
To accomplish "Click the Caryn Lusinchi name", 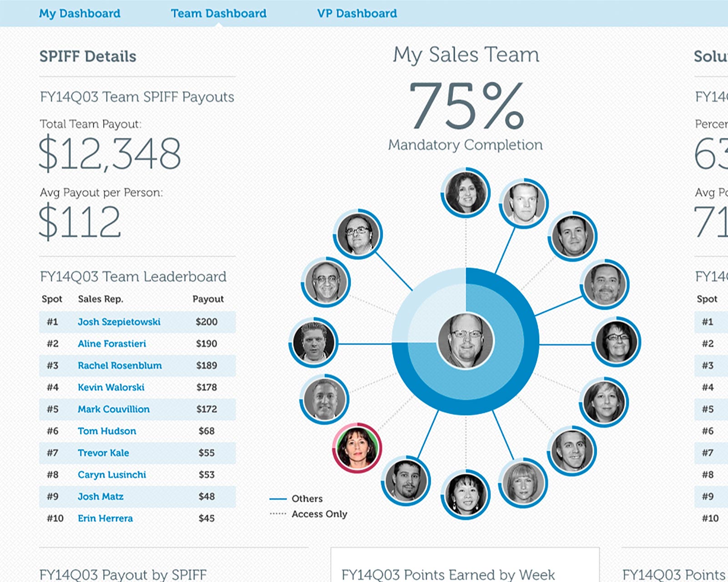I will click(112, 475).
